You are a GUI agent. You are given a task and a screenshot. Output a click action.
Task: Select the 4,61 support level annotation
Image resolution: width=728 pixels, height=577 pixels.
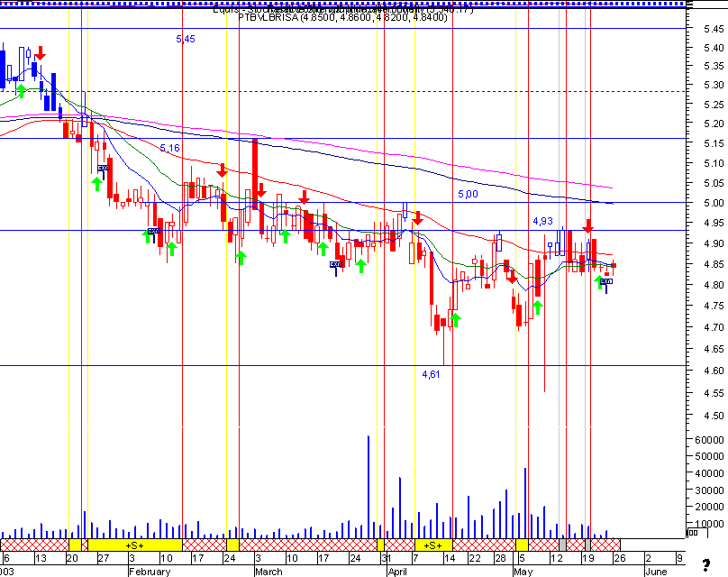(431, 374)
